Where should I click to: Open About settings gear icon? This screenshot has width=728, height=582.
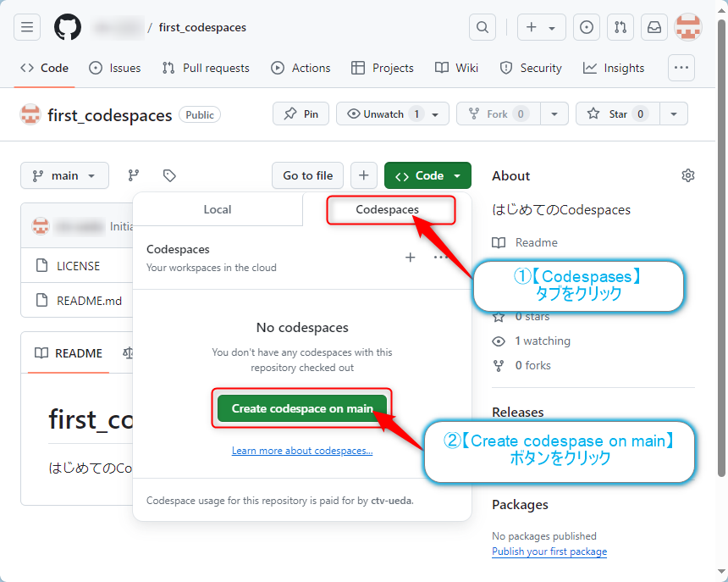(x=688, y=175)
